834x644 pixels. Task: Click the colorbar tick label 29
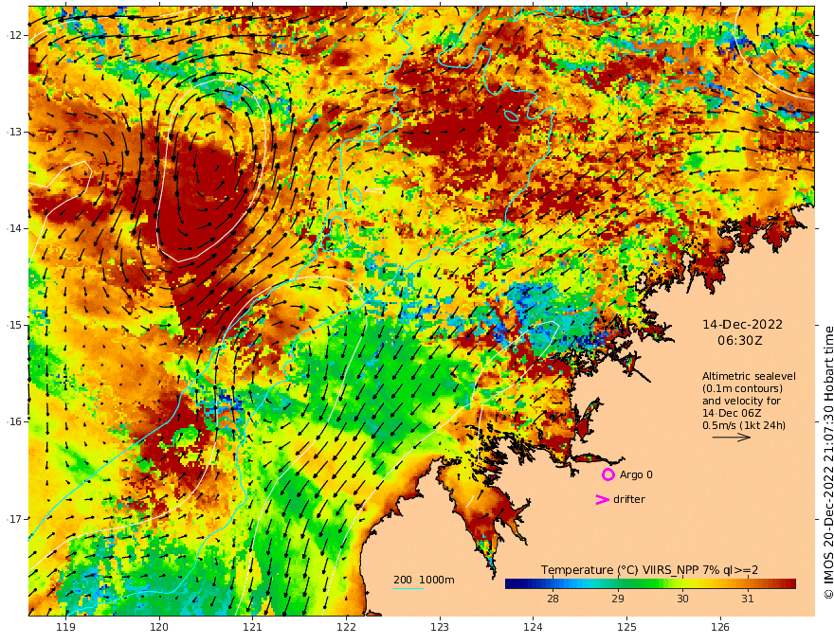pyautogui.click(x=618, y=599)
